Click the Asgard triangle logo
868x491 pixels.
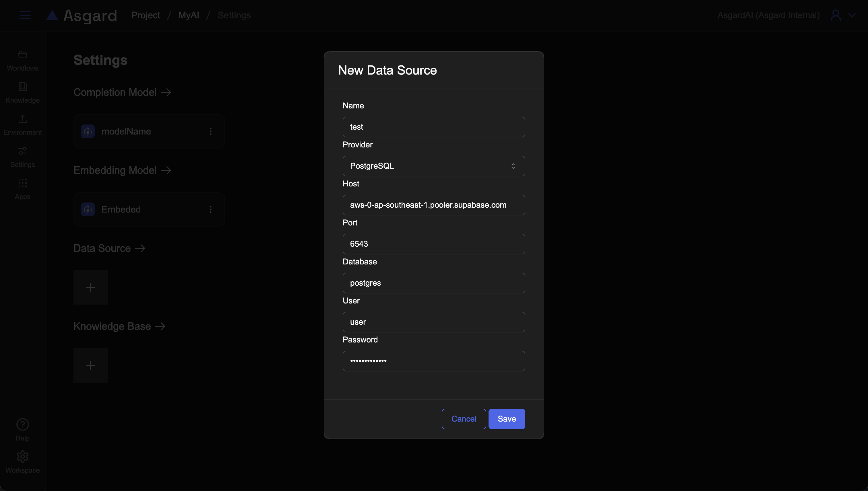52,15
